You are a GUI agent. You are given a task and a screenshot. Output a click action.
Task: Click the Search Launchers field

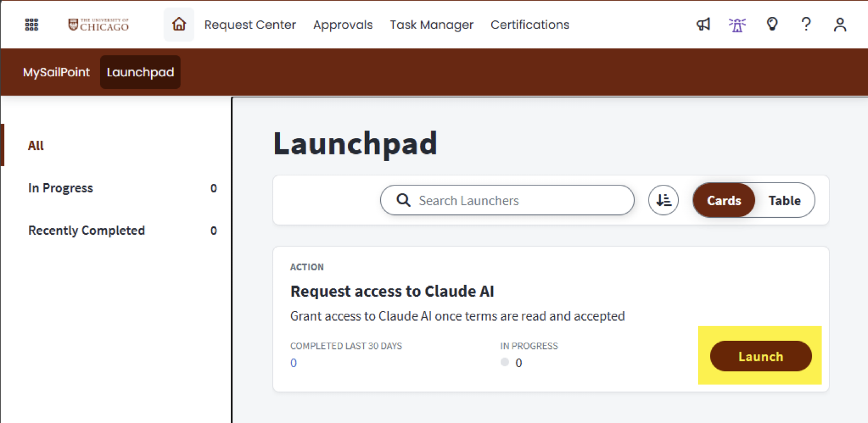click(x=507, y=200)
